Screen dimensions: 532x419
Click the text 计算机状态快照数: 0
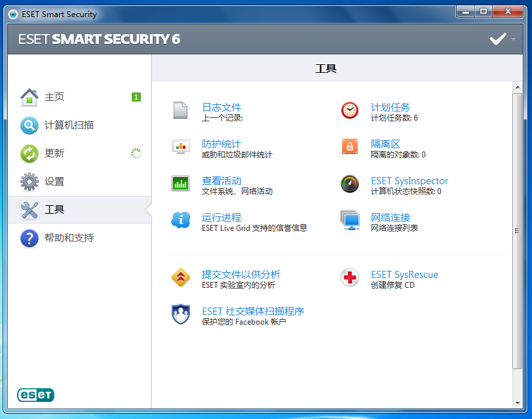click(x=406, y=191)
